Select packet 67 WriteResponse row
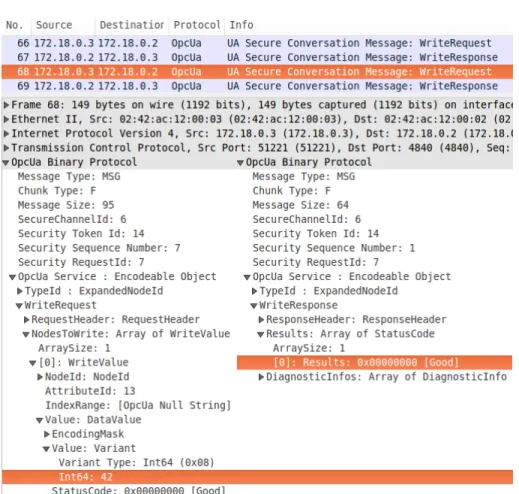This screenshot has height=494, width=519. click(257, 57)
